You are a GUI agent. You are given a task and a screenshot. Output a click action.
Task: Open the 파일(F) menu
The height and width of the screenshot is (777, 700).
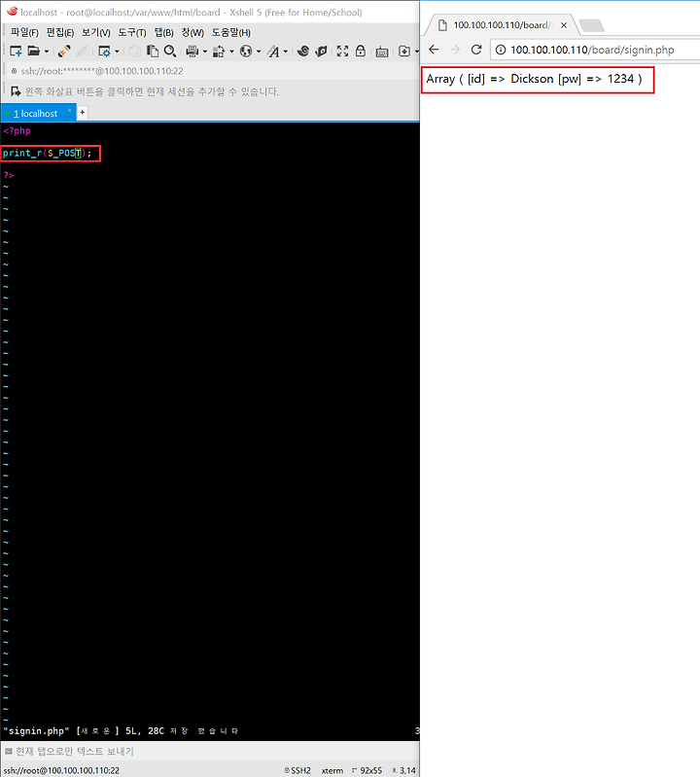pyautogui.click(x=24, y=33)
